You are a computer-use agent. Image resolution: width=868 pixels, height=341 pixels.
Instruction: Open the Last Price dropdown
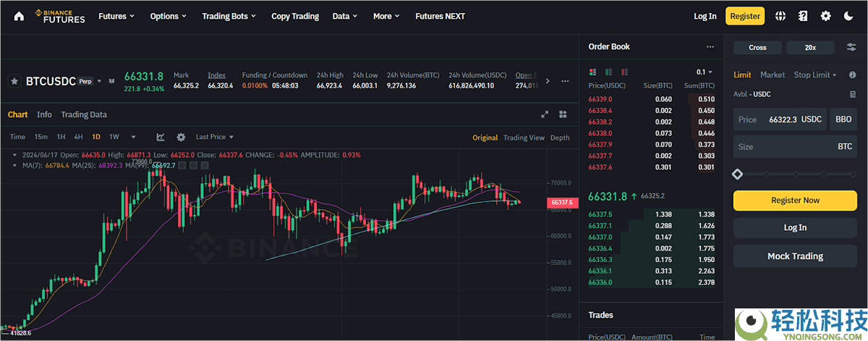point(214,137)
